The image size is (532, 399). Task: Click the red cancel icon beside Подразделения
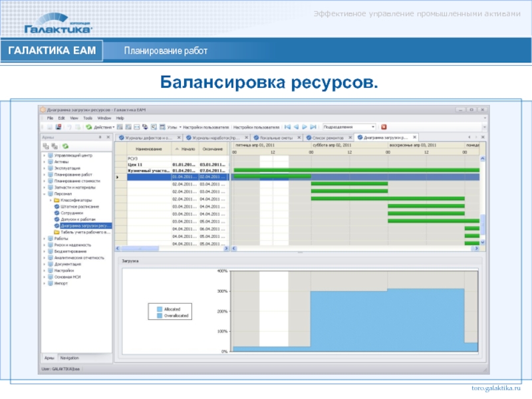(383, 126)
